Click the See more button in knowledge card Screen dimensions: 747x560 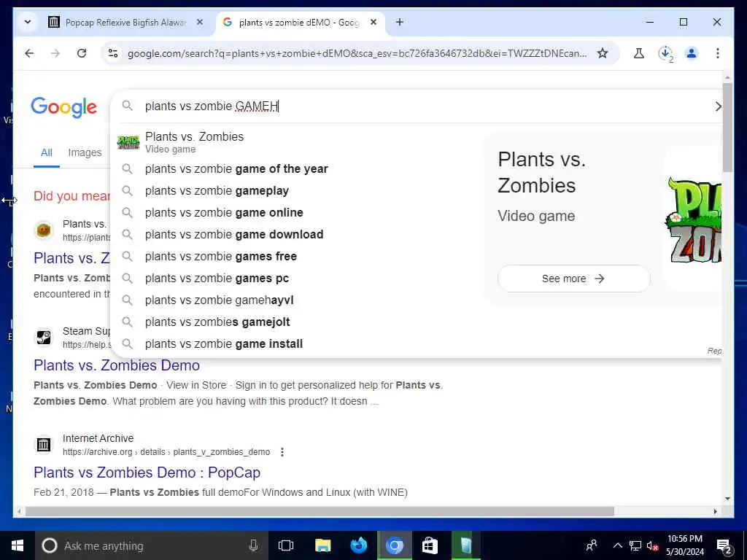click(573, 279)
